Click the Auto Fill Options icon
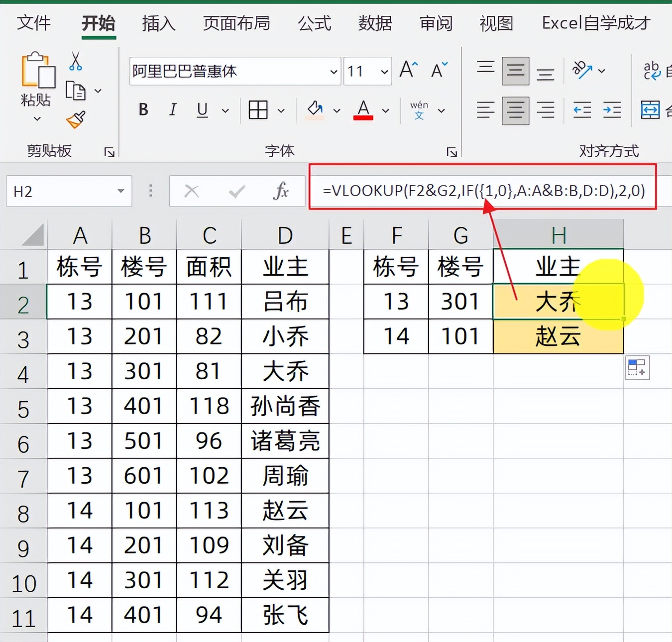The height and width of the screenshot is (642, 672). click(x=638, y=368)
